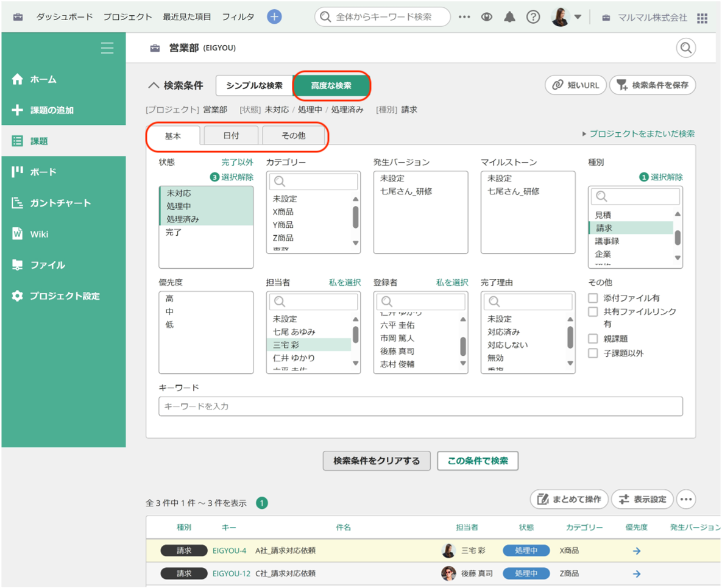
Task: Switch to the 日付 tab
Action: coord(232,136)
